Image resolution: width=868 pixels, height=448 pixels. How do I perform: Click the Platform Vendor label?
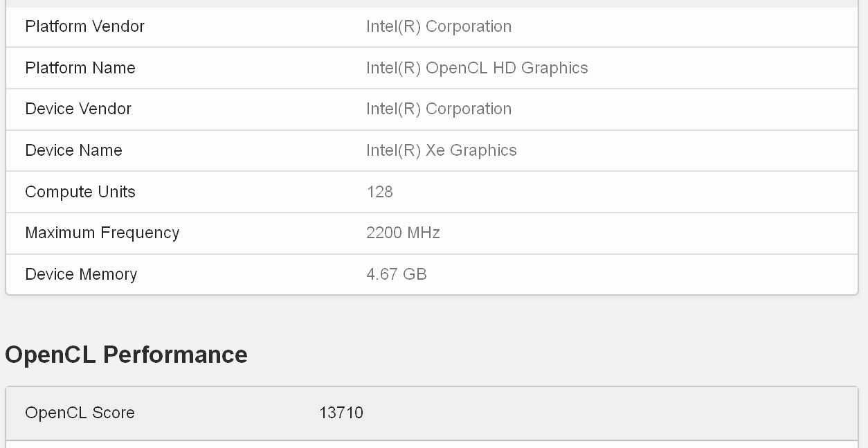(84, 26)
